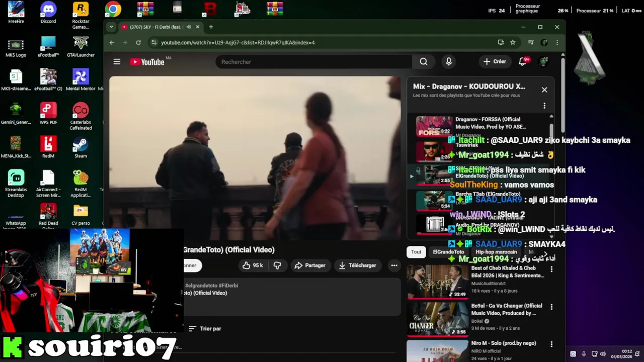Launch Rockstar Games launcher icon
The image size is (644, 362).
[x=80, y=15]
